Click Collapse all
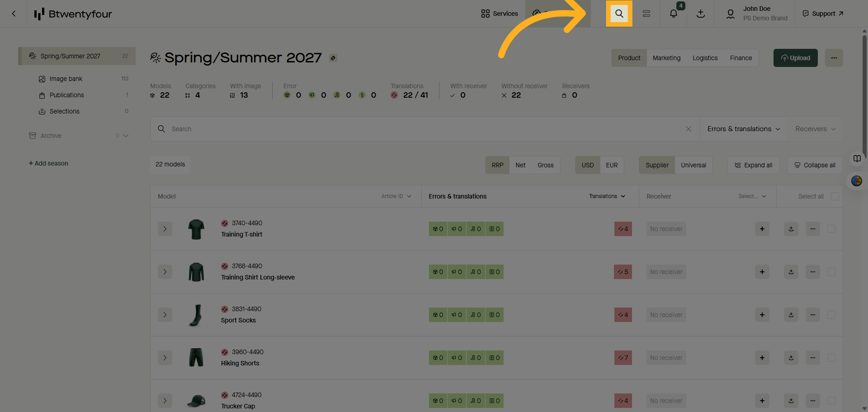Image resolution: width=868 pixels, height=412 pixels. click(815, 165)
